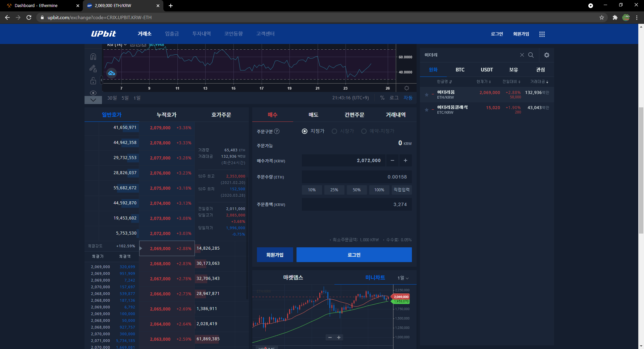
Task: Open 투자내역 investment history menu
Action: [202, 34]
